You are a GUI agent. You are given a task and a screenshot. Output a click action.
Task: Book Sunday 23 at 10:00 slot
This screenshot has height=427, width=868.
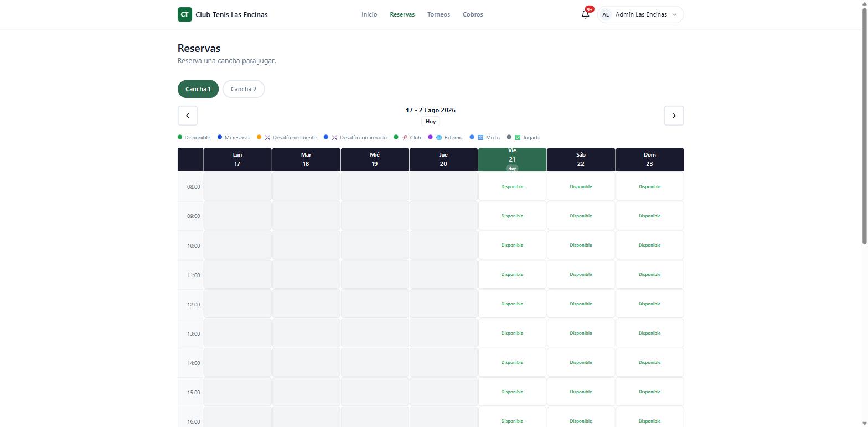[649, 245]
